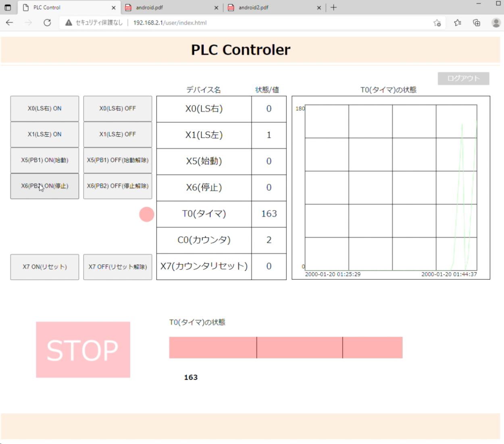Turn X1(LS左) OFF
The height and width of the screenshot is (444, 504).
[118, 134]
